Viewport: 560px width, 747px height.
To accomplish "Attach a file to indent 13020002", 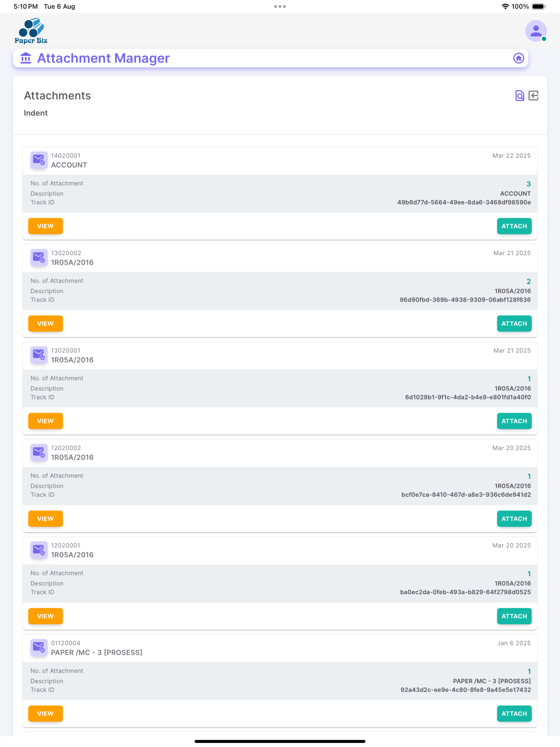I will [x=514, y=323].
